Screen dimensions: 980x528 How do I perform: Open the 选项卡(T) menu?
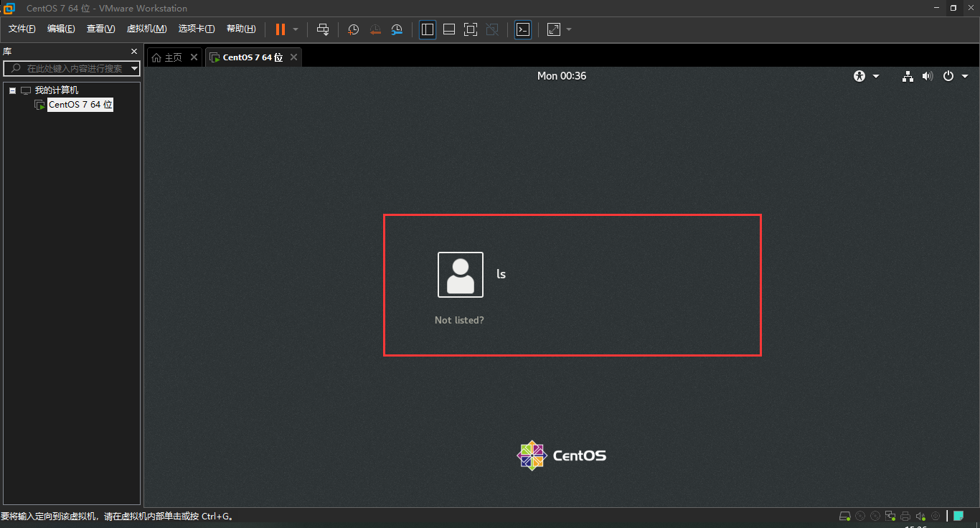point(197,29)
